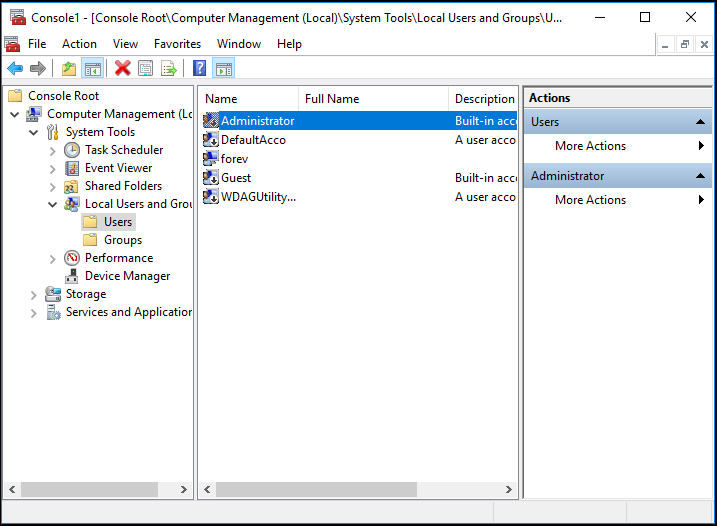Expand the Performance node

coord(53,259)
